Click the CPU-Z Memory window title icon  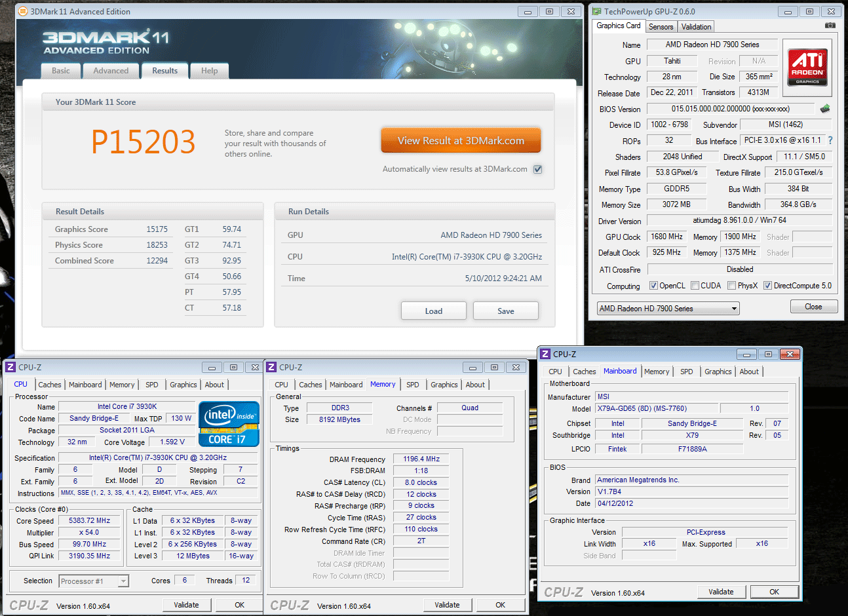click(272, 367)
